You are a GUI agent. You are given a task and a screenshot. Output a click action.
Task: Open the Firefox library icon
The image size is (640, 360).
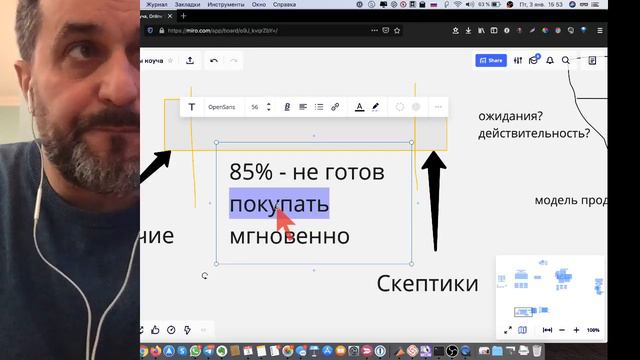point(481,30)
